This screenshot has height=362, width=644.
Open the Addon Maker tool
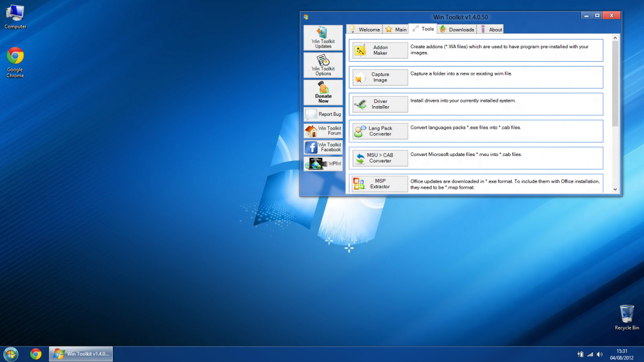click(380, 50)
